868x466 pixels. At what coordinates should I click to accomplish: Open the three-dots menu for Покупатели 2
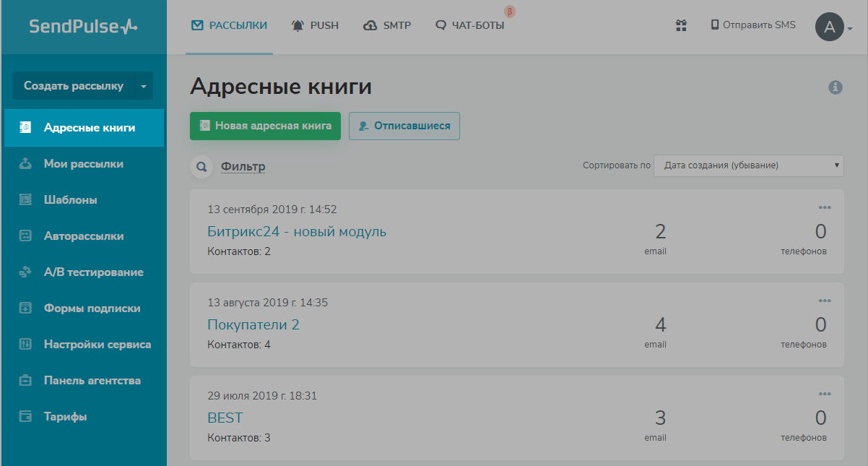coord(825,301)
